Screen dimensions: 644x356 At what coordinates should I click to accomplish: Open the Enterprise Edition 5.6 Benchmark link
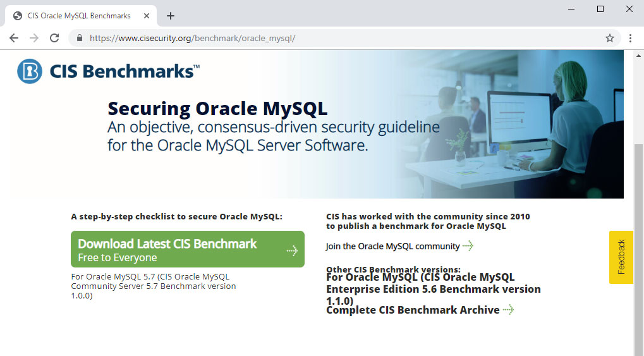pos(434,289)
